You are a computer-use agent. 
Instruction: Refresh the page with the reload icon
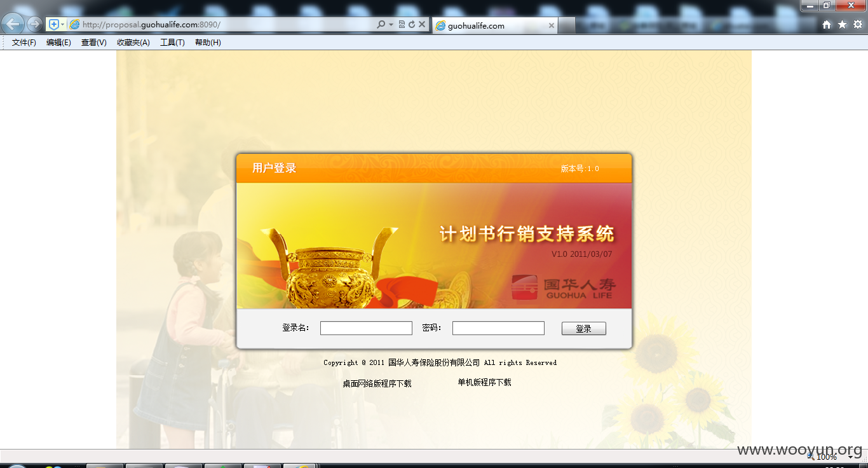coord(412,24)
